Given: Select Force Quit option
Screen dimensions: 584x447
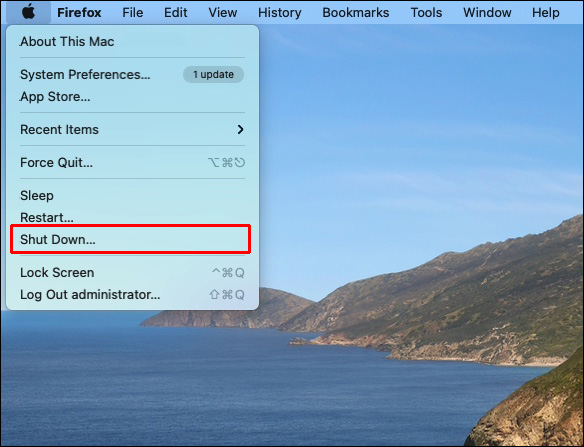Looking at the screenshot, I should point(132,162).
